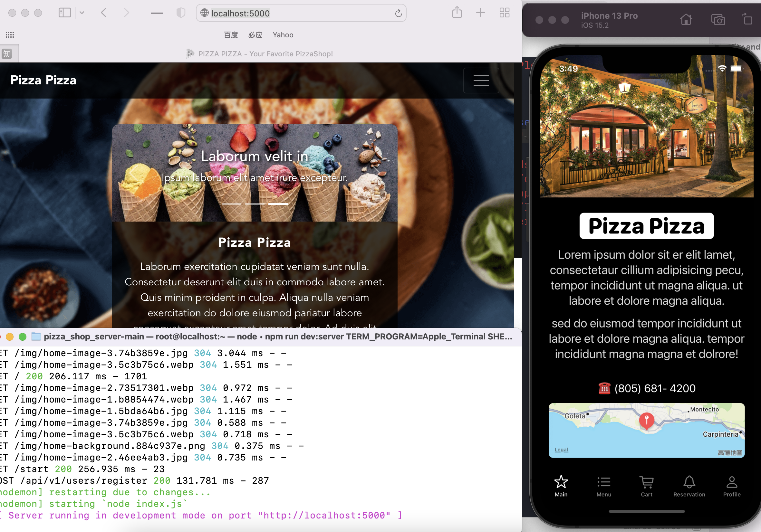Select the pinned 知 tab
The height and width of the screenshot is (532, 761).
click(7, 54)
